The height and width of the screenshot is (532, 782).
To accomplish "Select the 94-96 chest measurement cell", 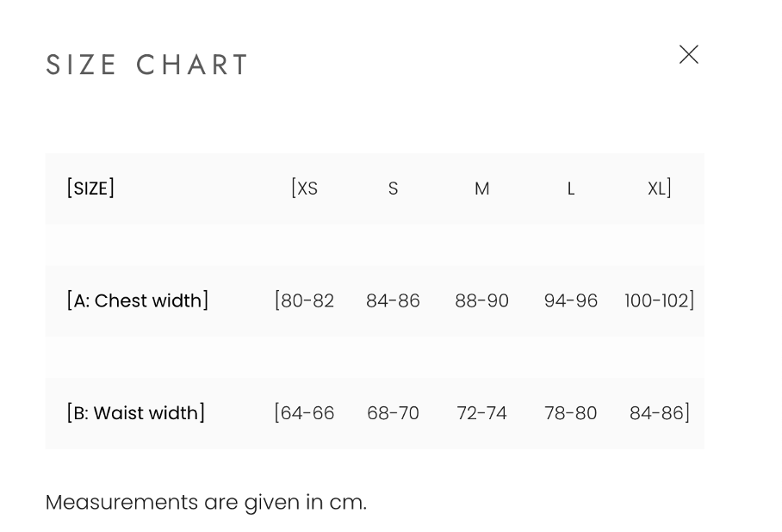I will click(570, 300).
